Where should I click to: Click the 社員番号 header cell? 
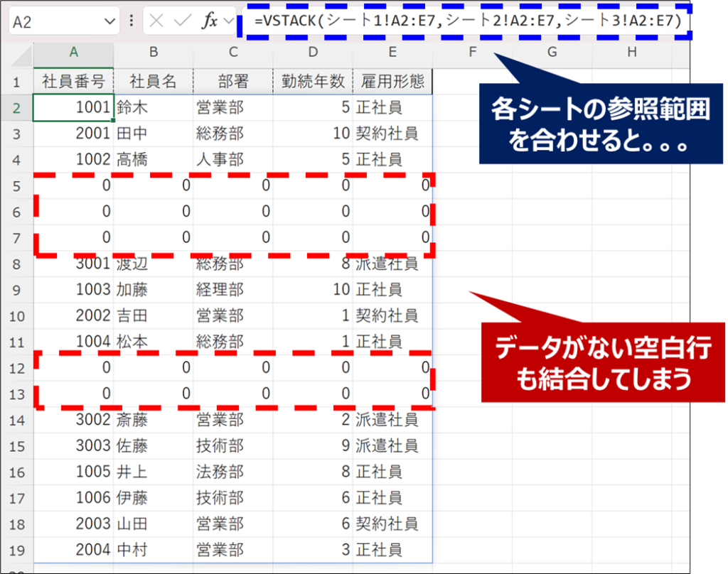[x=73, y=81]
